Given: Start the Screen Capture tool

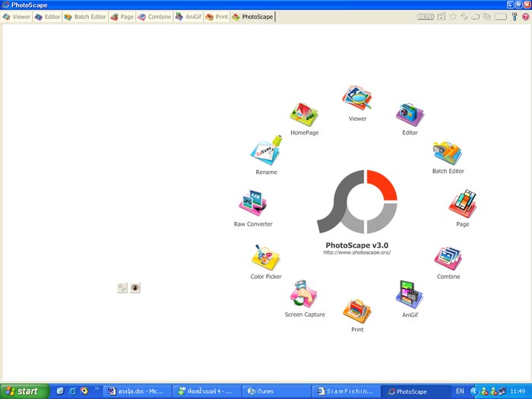Looking at the screenshot, I should click(x=304, y=294).
